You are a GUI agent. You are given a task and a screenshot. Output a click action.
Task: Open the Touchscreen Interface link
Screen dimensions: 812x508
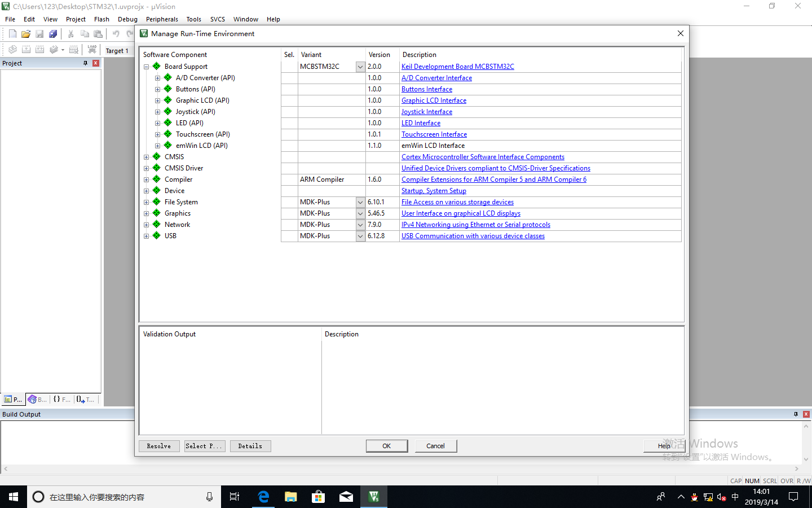[x=434, y=134]
